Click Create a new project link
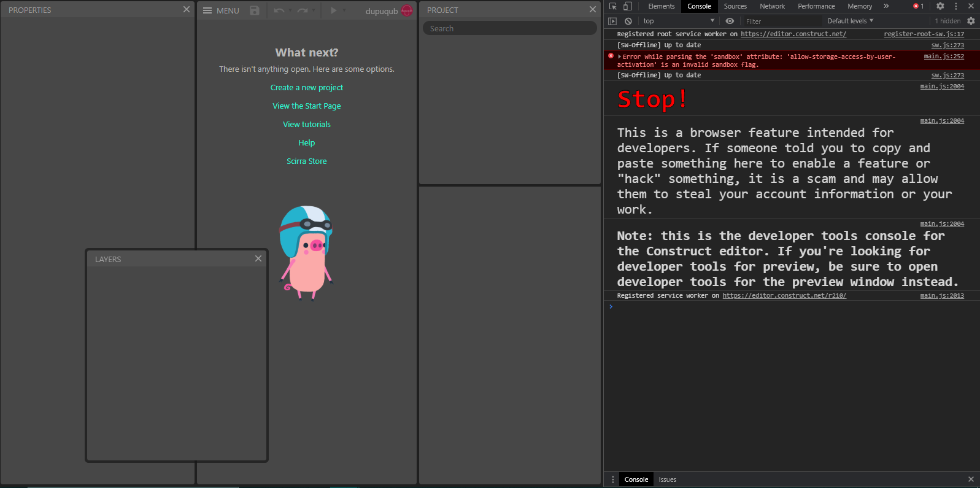980x488 pixels. [307, 88]
